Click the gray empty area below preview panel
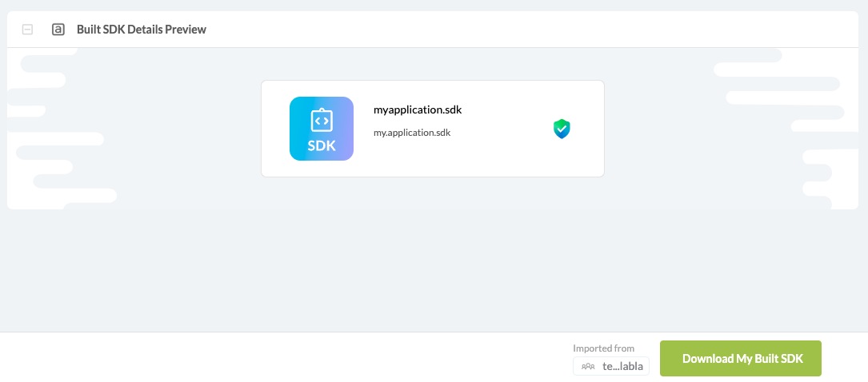Image resolution: width=868 pixels, height=382 pixels. click(432, 272)
